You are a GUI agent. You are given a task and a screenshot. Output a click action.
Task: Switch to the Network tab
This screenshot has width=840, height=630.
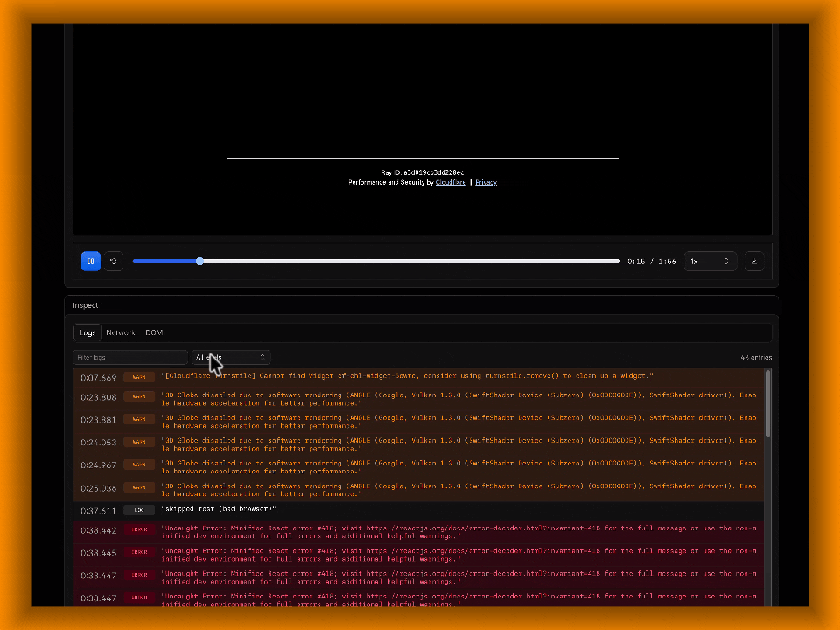point(121,332)
